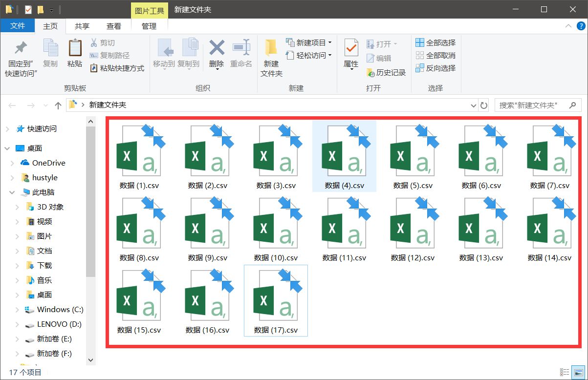The image size is (588, 380).
Task: Switch to the View (查看) tab
Action: [x=114, y=26]
